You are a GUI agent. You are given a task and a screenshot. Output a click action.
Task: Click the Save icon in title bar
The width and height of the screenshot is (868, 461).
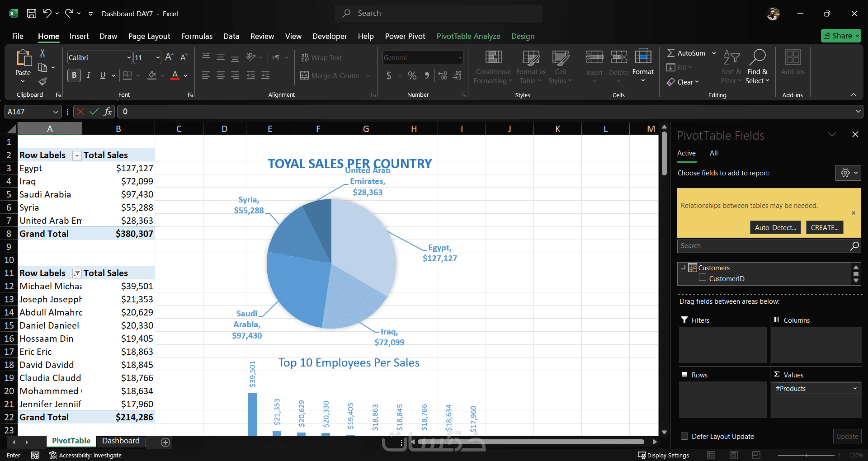(32, 14)
